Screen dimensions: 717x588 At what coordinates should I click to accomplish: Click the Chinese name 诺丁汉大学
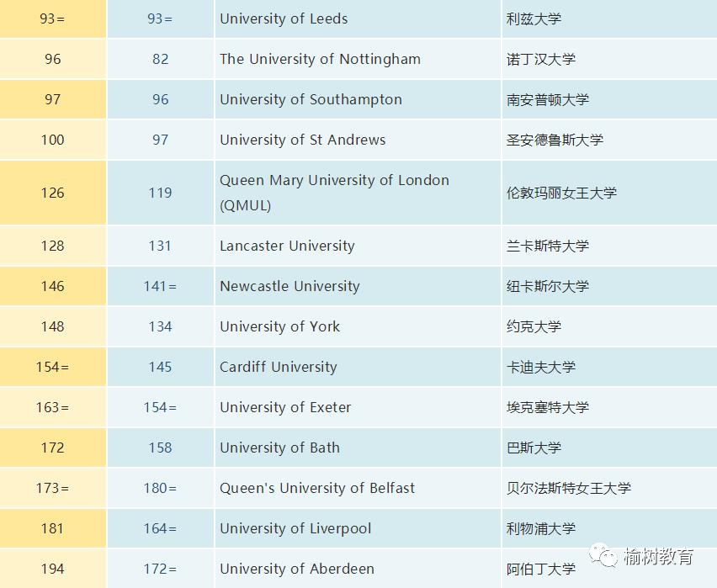pos(540,59)
